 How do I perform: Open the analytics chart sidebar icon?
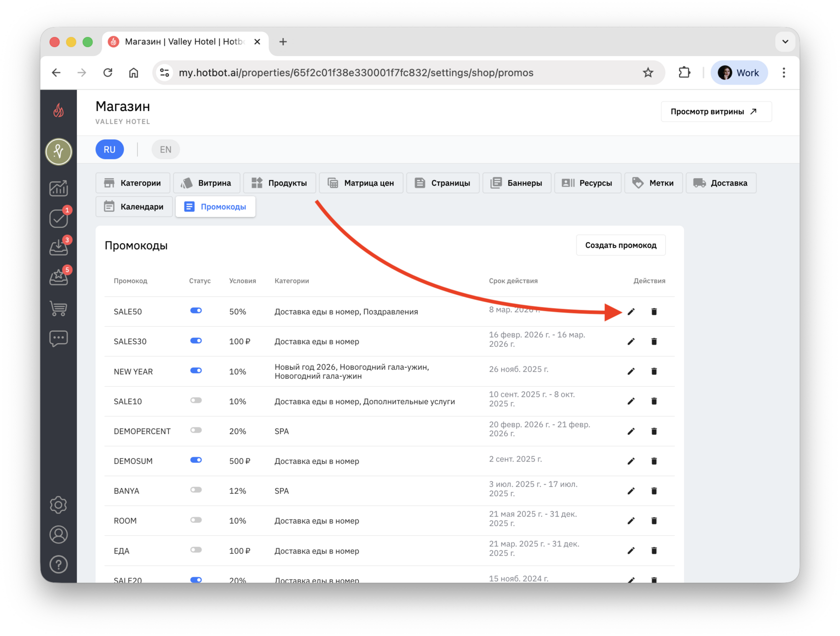point(58,188)
